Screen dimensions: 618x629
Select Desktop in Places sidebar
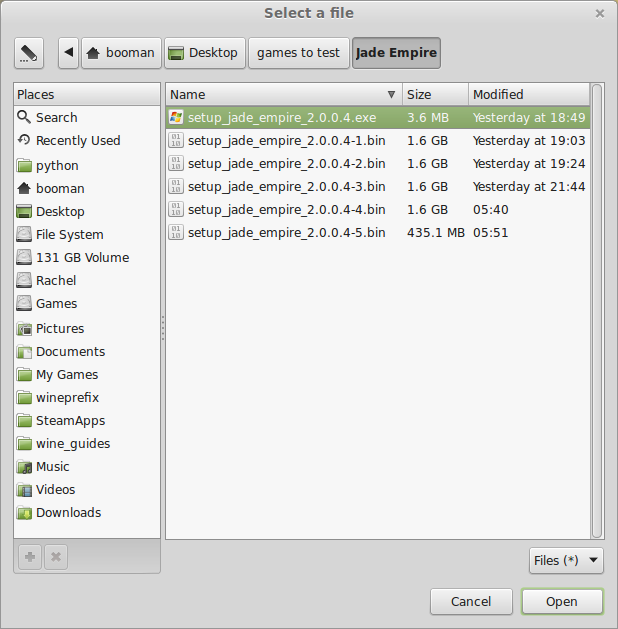point(87,211)
